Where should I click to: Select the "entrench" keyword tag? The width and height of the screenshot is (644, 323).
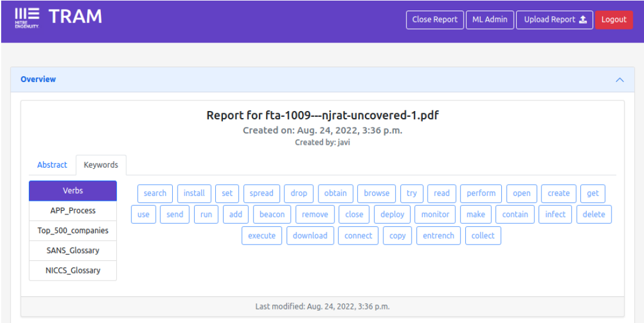pos(438,236)
